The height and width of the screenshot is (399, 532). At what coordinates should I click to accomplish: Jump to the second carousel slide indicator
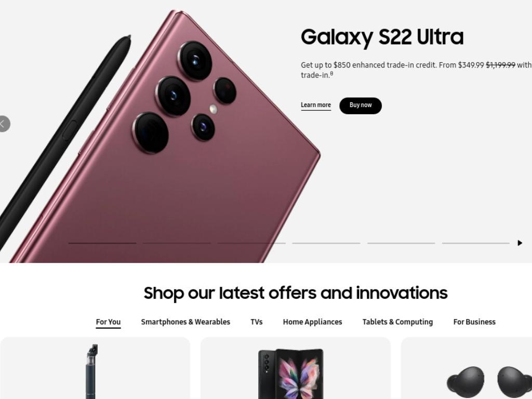pyautogui.click(x=177, y=243)
